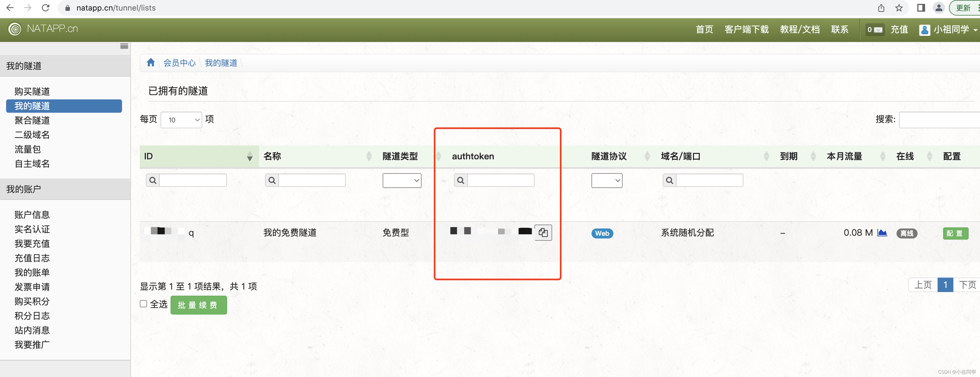
Task: Select 流量包 in sidebar
Action: 28,149
